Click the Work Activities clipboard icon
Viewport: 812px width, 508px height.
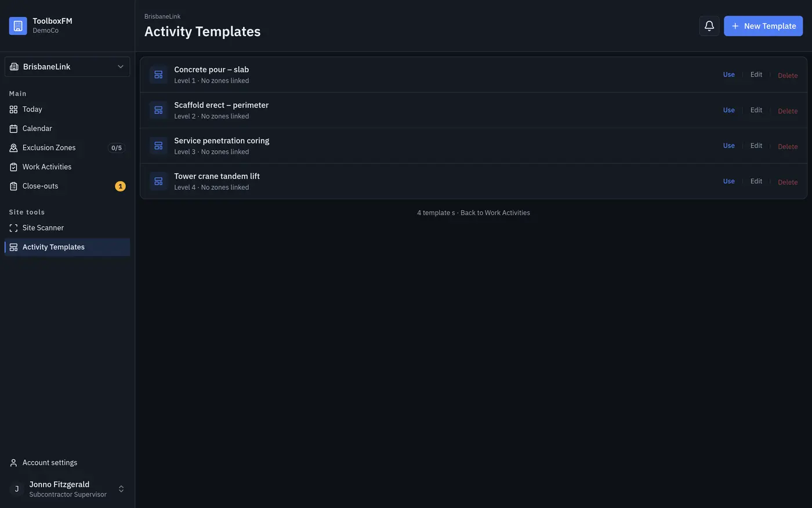point(13,167)
